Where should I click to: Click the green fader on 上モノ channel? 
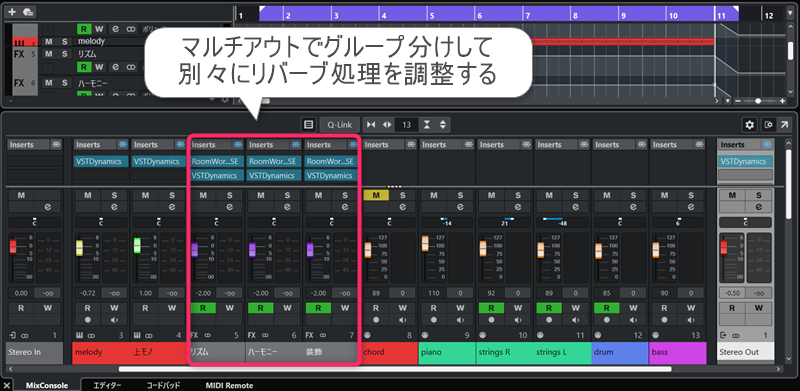(x=137, y=246)
